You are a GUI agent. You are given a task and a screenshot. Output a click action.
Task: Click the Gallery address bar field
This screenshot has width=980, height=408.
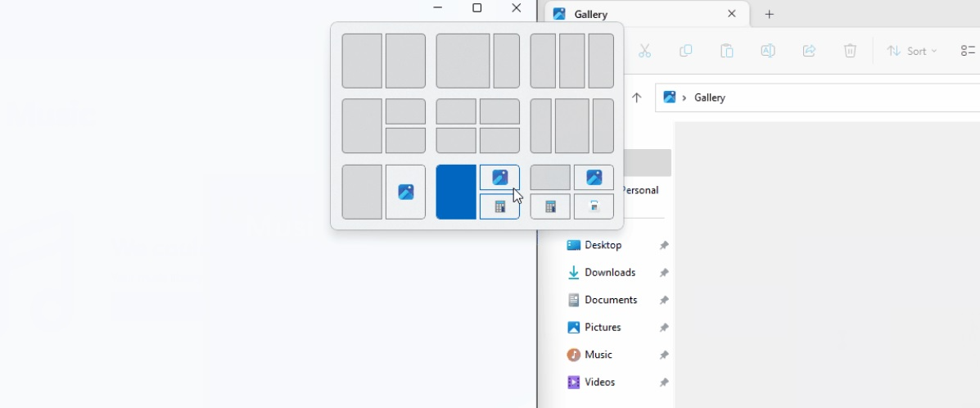pos(819,97)
